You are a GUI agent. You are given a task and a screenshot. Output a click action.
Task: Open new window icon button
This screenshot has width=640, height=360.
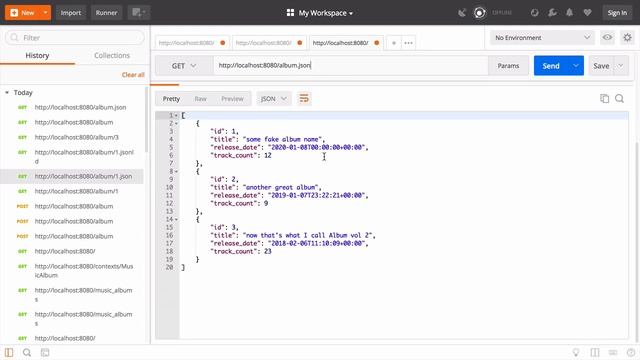point(139,13)
